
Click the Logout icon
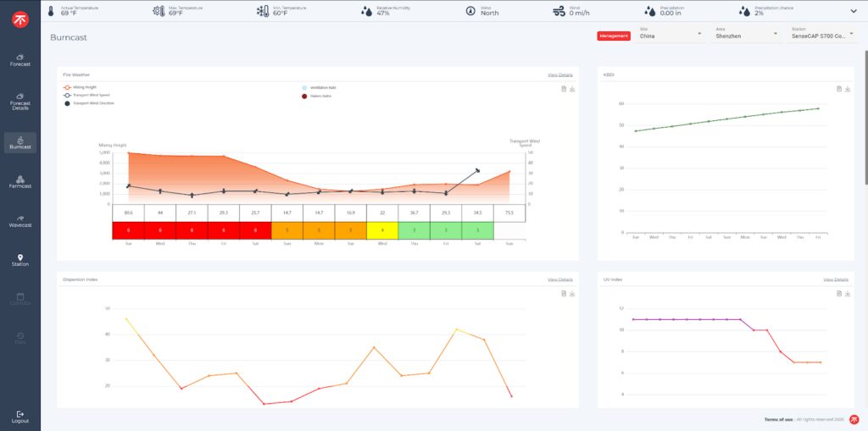[x=19, y=414]
